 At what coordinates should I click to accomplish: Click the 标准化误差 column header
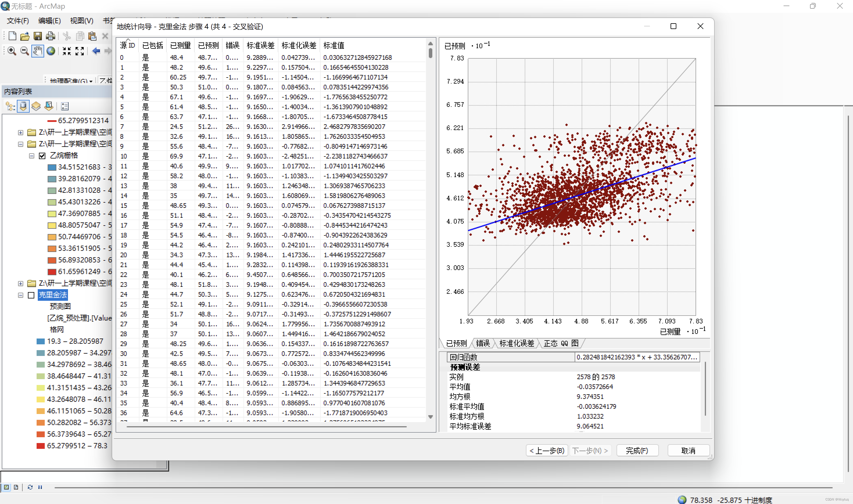tap(299, 45)
